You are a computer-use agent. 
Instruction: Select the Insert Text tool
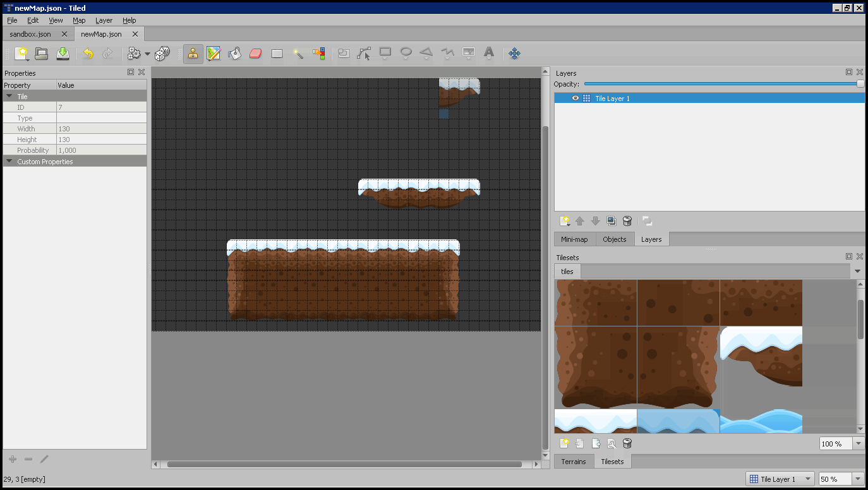[489, 54]
